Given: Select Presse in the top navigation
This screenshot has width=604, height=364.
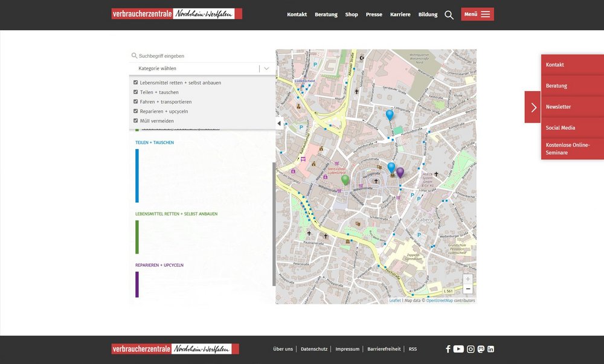Looking at the screenshot, I should (374, 14).
